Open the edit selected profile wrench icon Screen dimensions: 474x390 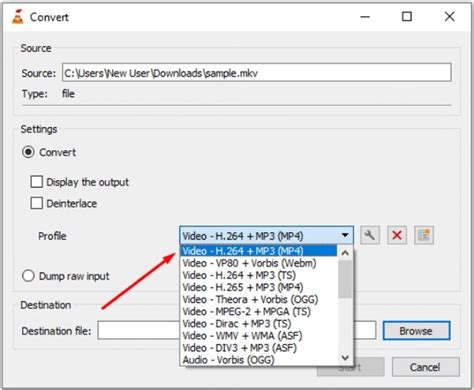[370, 235]
